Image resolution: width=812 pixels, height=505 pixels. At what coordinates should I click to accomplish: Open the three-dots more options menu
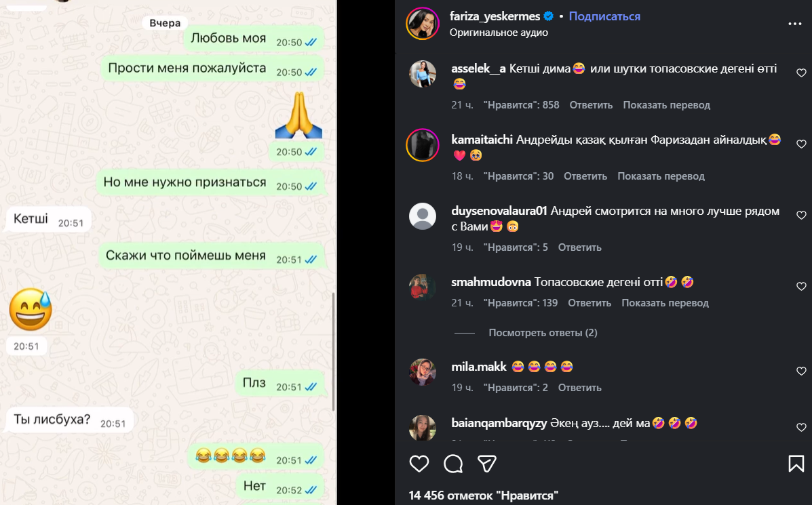pos(795,24)
